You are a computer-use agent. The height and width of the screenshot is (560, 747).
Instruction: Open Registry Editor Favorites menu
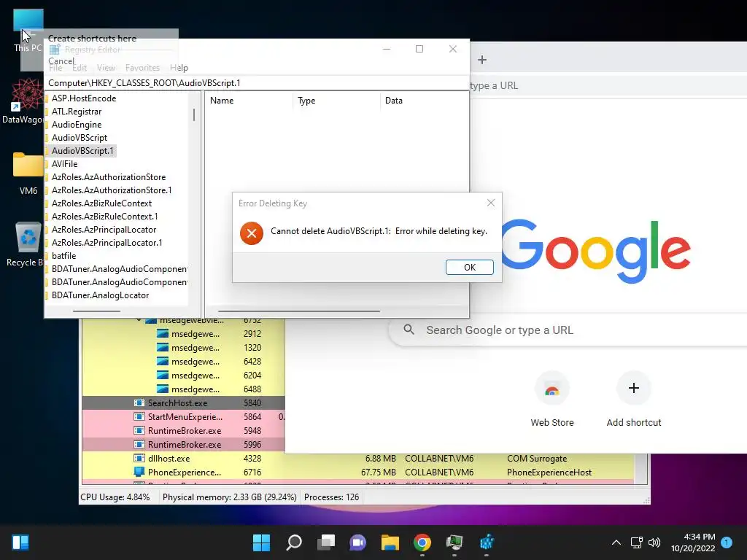point(142,68)
